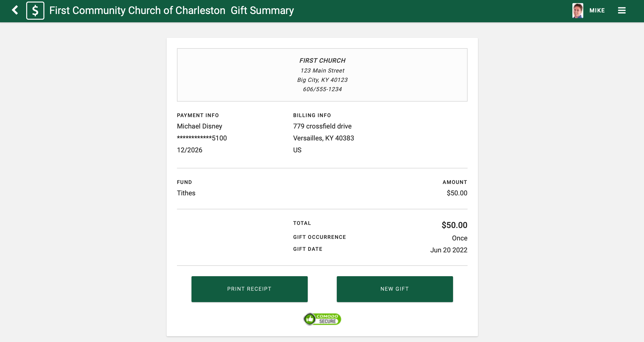Viewport: 644px width, 342px height.
Task: Click the Comodo Secure badge
Action: tap(322, 319)
